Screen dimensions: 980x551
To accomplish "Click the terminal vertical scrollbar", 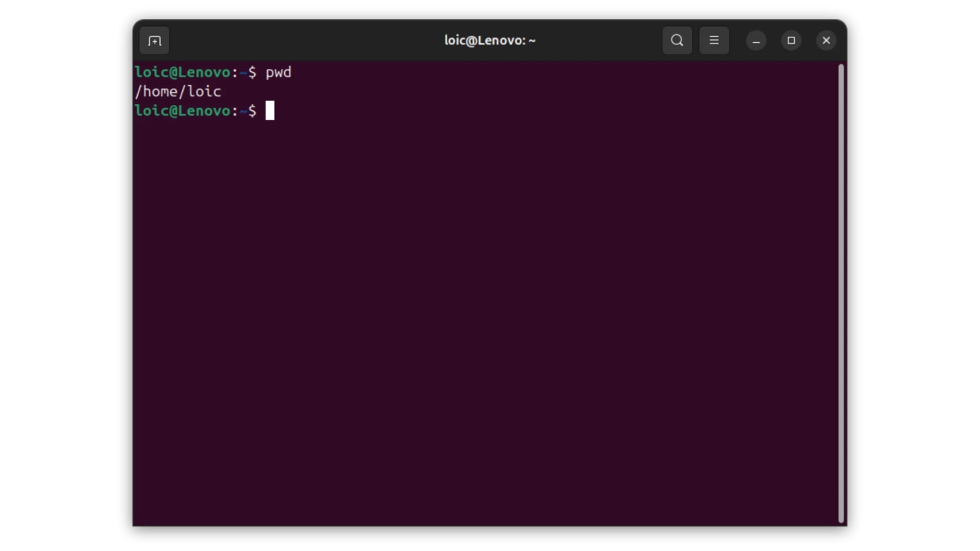I will tap(841, 293).
